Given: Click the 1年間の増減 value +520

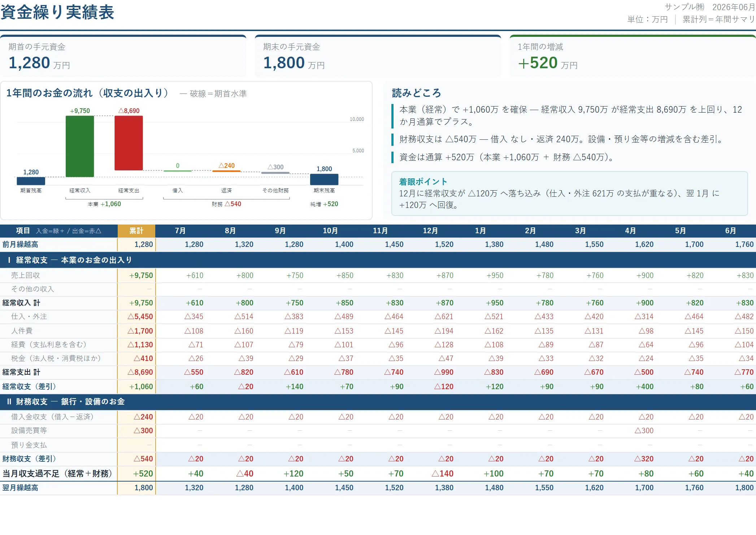Looking at the screenshot, I should click(x=538, y=63).
